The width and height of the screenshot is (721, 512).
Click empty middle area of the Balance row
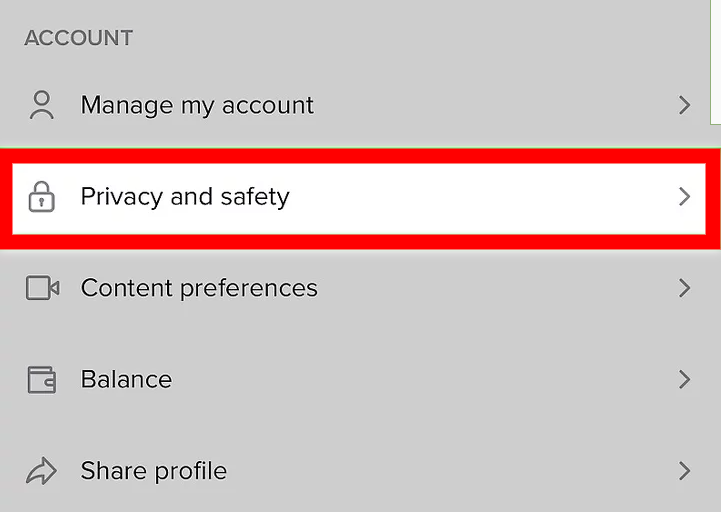[x=430, y=379]
